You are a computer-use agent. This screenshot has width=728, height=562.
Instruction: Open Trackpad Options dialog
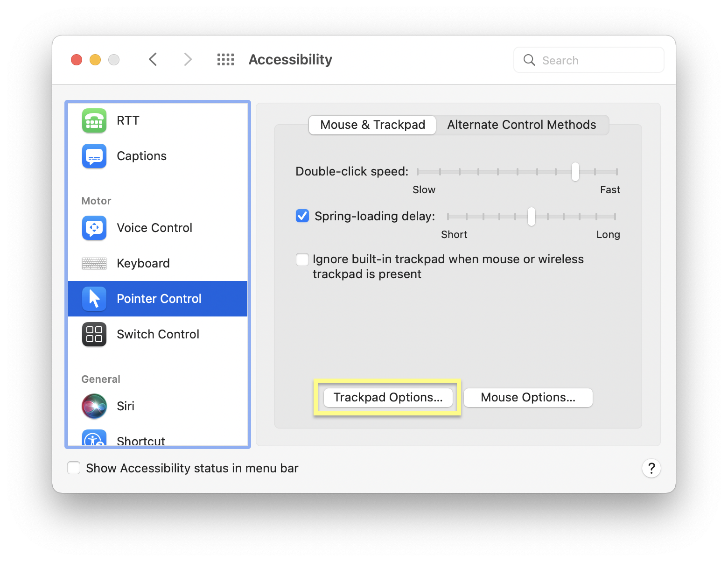pyautogui.click(x=388, y=397)
